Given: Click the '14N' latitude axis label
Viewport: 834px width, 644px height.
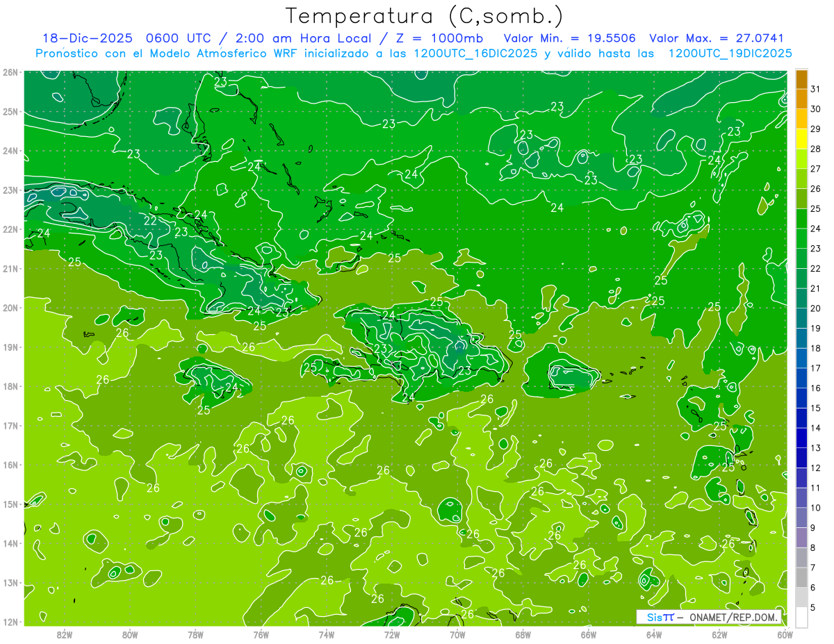Looking at the screenshot, I should (x=10, y=543).
